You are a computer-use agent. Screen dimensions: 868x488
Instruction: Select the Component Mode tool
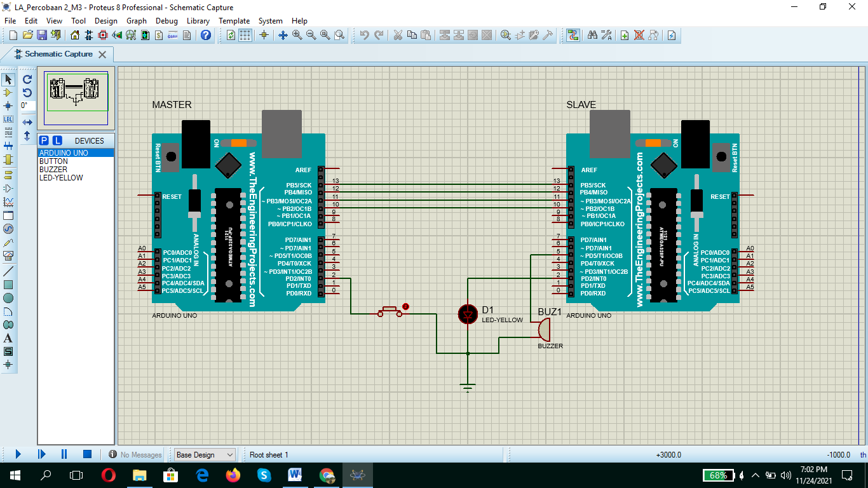[x=8, y=93]
